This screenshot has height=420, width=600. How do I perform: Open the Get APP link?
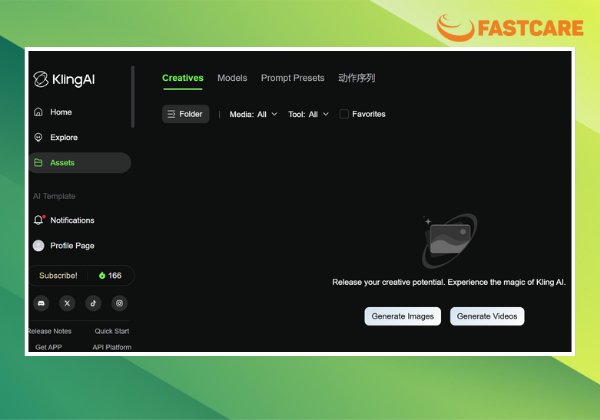49,347
